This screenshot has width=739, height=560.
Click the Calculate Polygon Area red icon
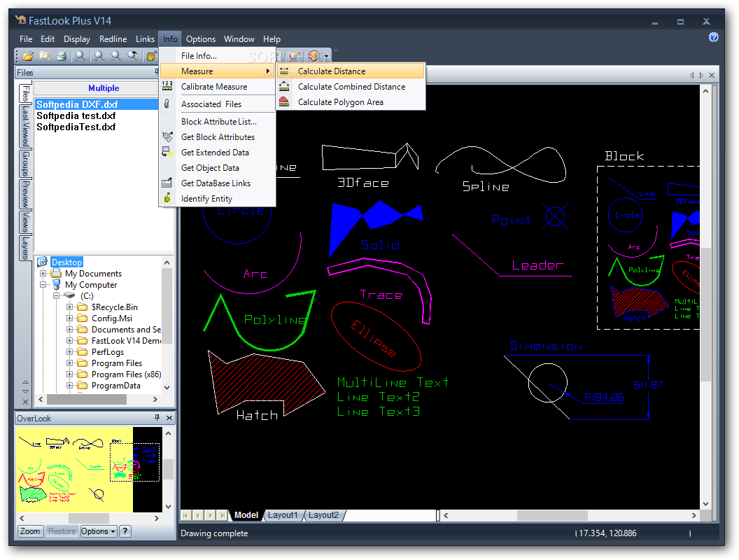pyautogui.click(x=284, y=101)
